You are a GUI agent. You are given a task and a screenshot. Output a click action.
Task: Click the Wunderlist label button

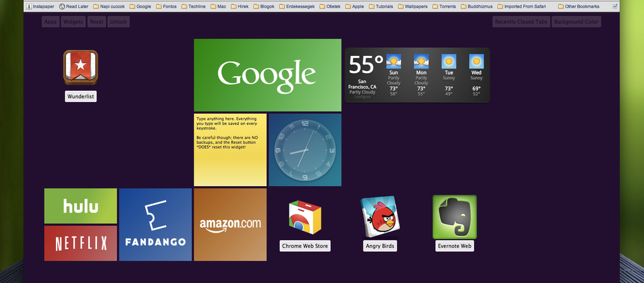pyautogui.click(x=80, y=96)
